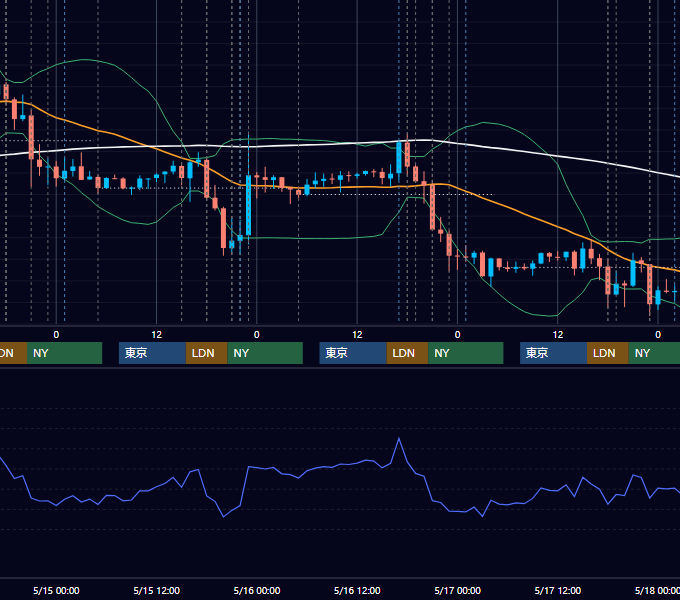Click the 5/17 00:00 date label
Screen dimensions: 680x600
point(458,590)
